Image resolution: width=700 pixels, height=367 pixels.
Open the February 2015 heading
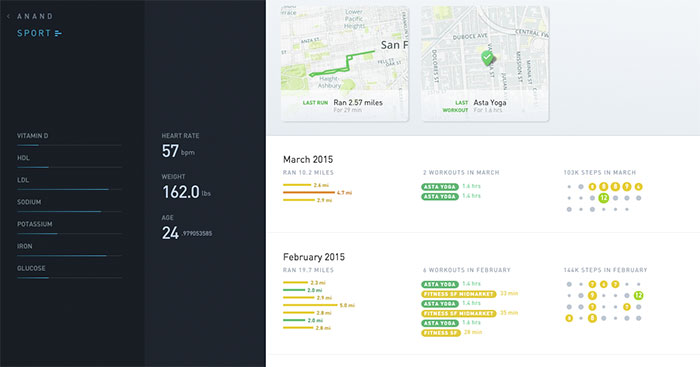point(314,257)
